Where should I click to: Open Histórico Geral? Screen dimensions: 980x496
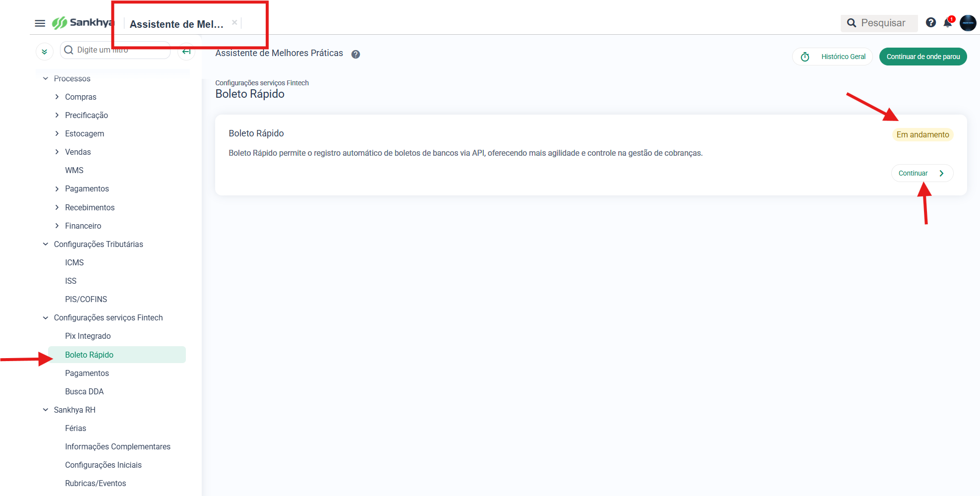click(833, 57)
